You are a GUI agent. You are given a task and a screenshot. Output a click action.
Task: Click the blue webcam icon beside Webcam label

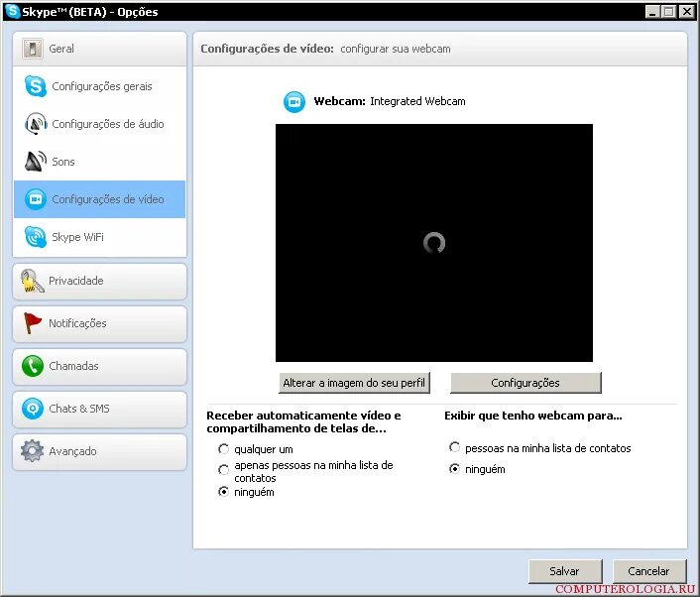tap(294, 102)
